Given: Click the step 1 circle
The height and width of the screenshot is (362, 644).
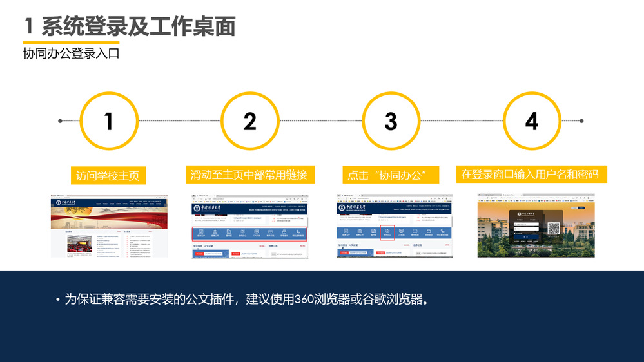Looking at the screenshot, I should (108, 121).
